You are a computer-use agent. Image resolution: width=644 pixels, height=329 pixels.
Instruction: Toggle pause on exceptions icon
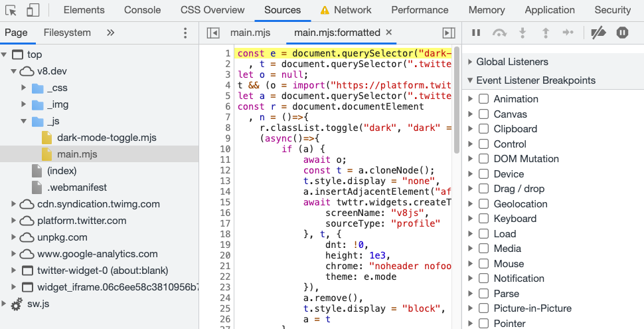click(x=622, y=33)
